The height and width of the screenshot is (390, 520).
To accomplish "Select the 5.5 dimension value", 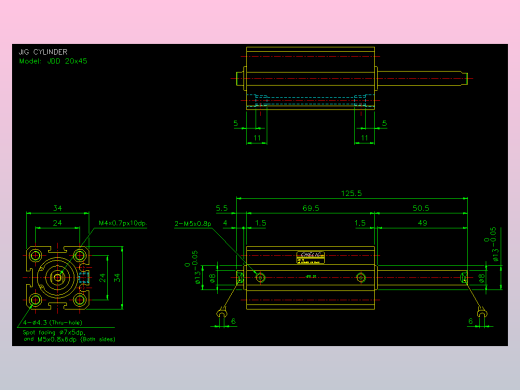I will (221, 208).
